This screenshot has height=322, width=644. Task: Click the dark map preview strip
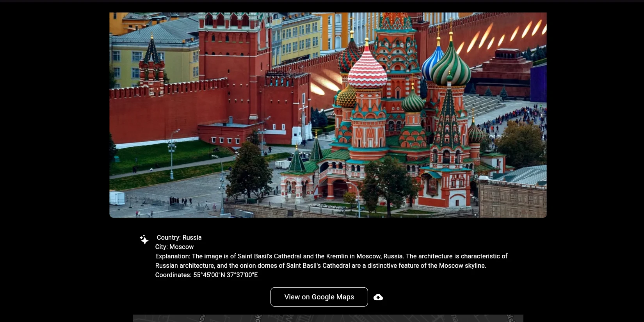point(328,318)
